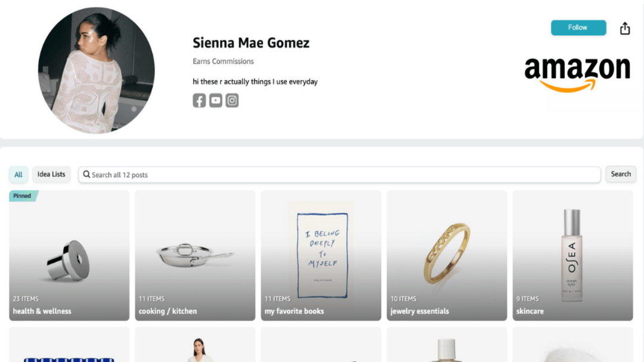Click the magnifier icon in search bar

click(x=87, y=175)
